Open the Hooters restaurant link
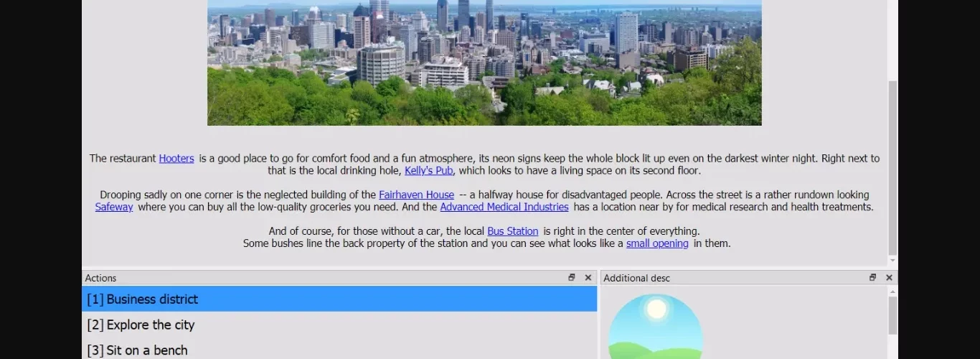980x359 pixels. coord(176,159)
